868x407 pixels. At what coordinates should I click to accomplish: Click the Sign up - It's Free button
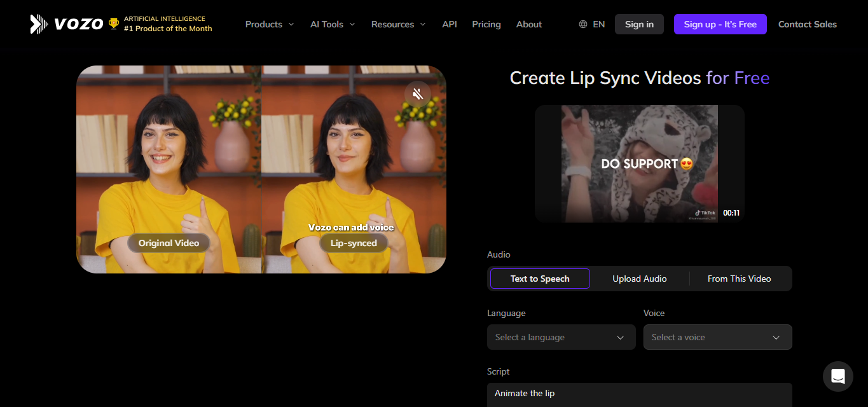[x=720, y=24]
